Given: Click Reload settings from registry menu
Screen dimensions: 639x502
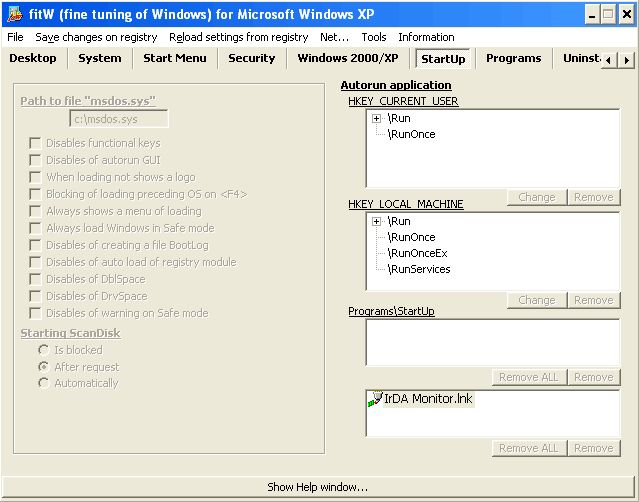Looking at the screenshot, I should [238, 37].
